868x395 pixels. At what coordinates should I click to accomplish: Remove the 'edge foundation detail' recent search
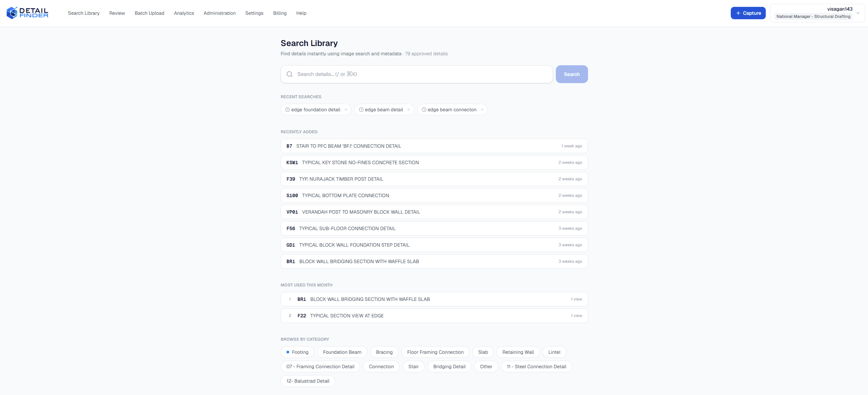tap(346, 110)
